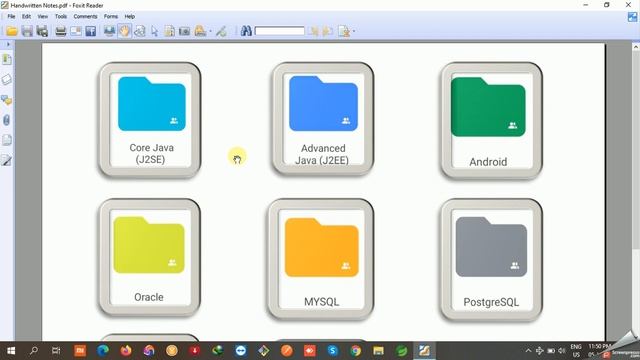640x360 pixels.
Task: Share to Facebook using toolbar icon
Action: tap(91, 31)
